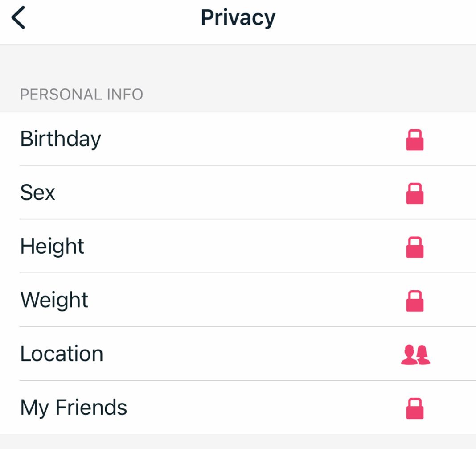Select the lock icon beside My Friends
Viewport: 476px width, 449px height.
[x=415, y=407]
